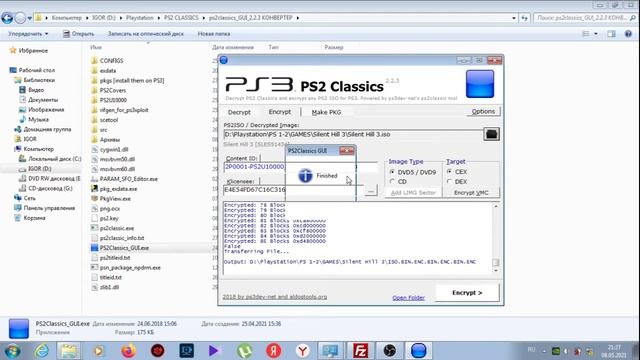Click the Yandex Browser Y taskbar icon
640x360 pixels.
pos(302,351)
